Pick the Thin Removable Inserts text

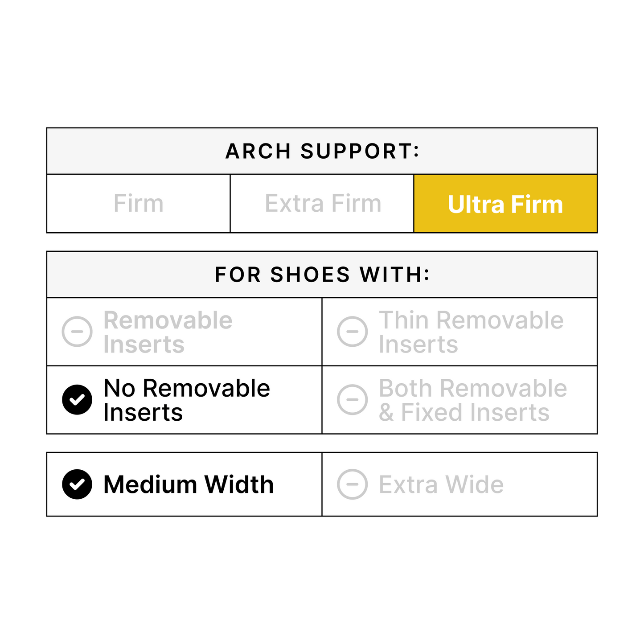click(x=471, y=332)
